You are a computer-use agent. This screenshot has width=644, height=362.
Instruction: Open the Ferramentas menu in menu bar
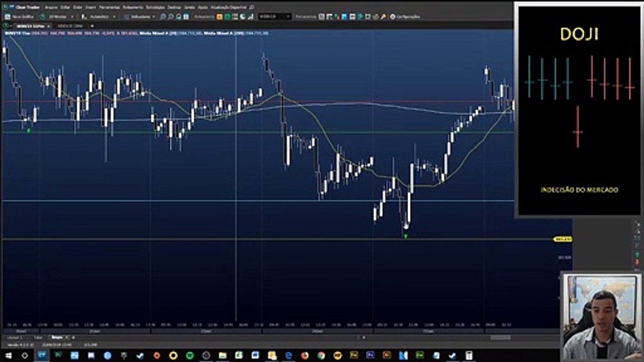pyautogui.click(x=109, y=8)
